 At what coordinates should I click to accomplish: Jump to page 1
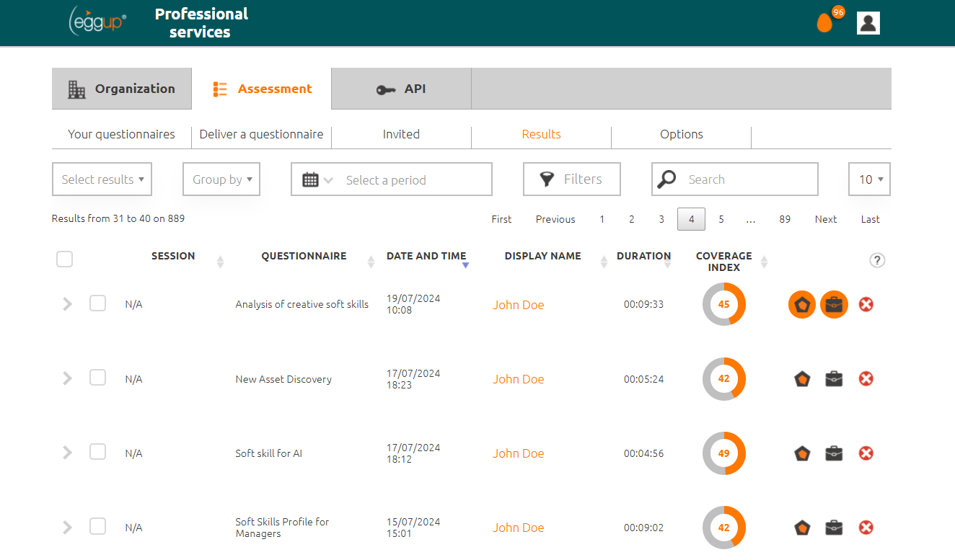point(602,219)
